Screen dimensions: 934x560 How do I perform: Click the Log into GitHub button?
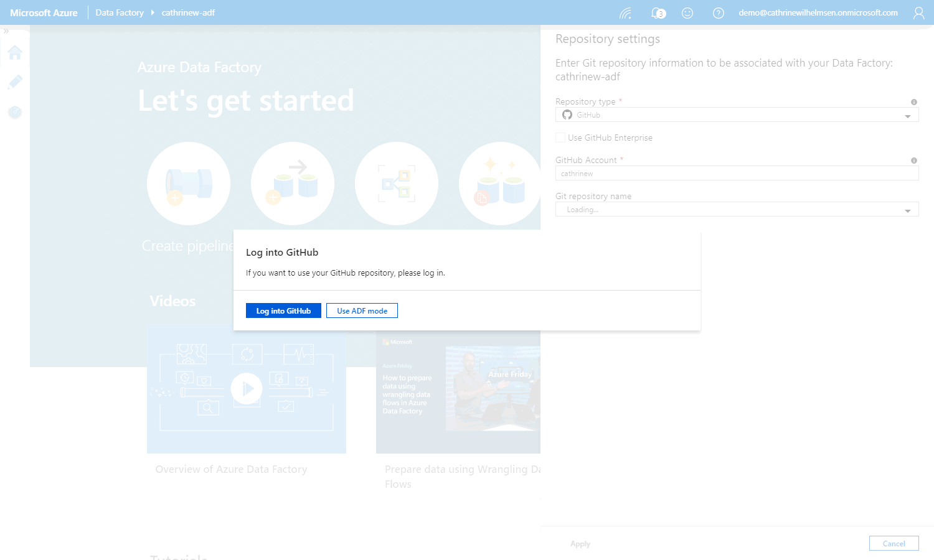[283, 310]
